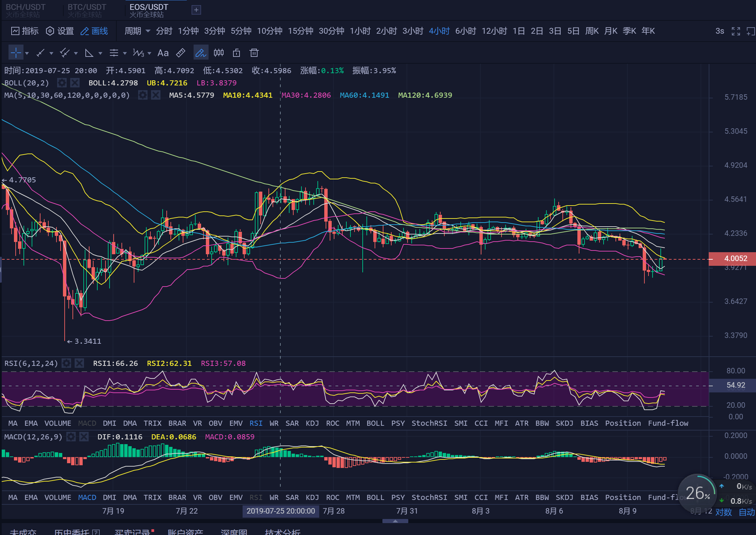756x535 pixels.
Task: Expand the parallel channel tool dropdown arrow
Action: tap(76, 53)
